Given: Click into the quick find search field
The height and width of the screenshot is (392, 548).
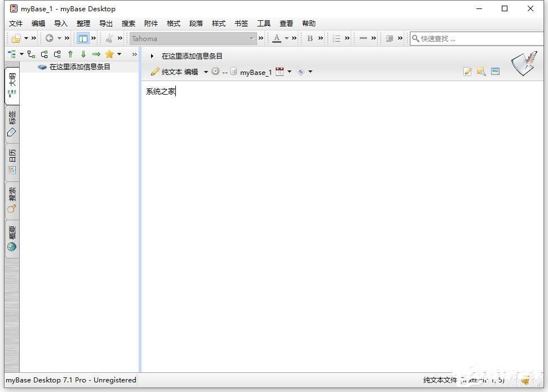Looking at the screenshot, I should click(x=477, y=38).
